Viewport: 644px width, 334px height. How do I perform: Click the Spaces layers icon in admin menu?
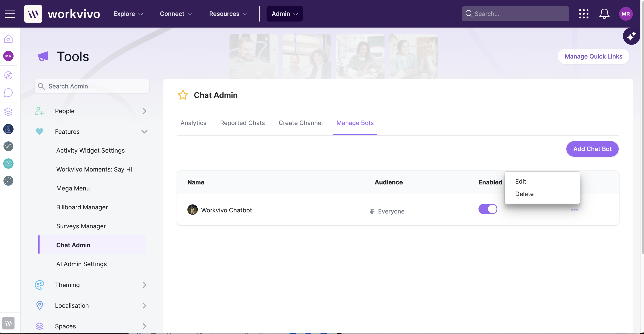pos(39,326)
